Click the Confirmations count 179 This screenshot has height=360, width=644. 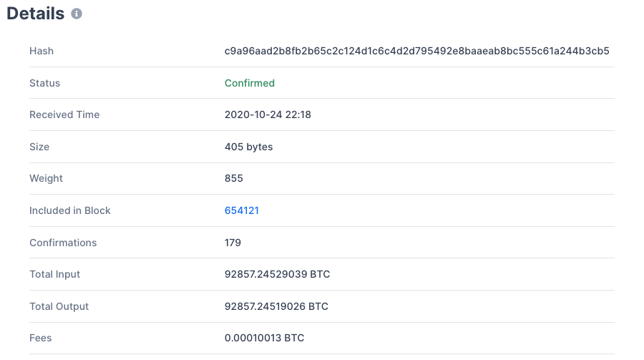click(233, 243)
